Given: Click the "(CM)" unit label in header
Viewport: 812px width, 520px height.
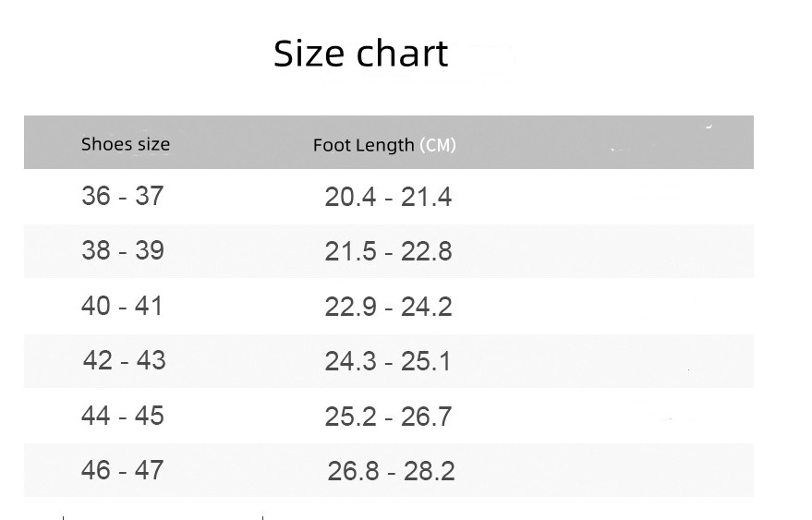Looking at the screenshot, I should click(438, 145).
